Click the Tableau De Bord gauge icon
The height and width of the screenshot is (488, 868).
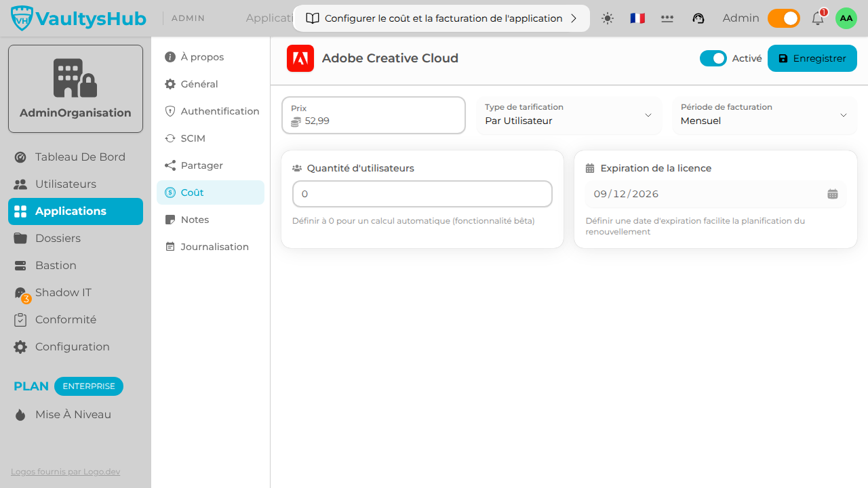[x=20, y=157]
